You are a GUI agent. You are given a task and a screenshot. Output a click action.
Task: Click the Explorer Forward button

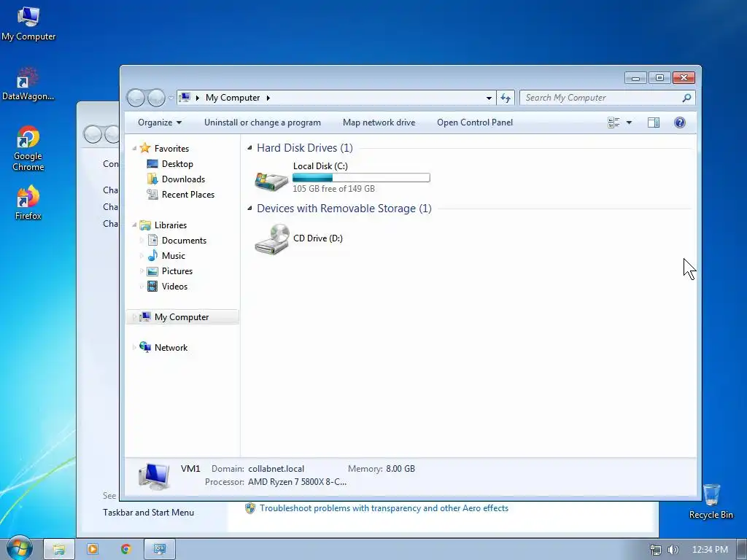156,98
